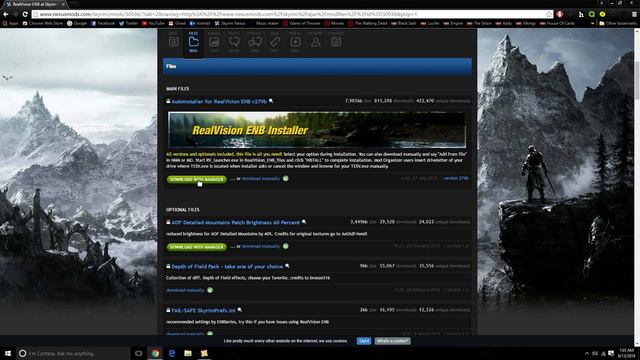This screenshot has width=640, height=360.
Task: Click What's a cookie button
Action: click(393, 341)
